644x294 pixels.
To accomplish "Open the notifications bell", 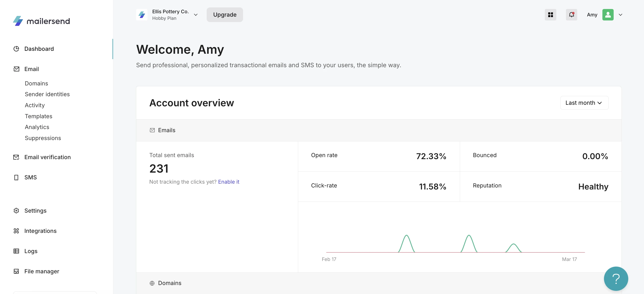I will [571, 15].
